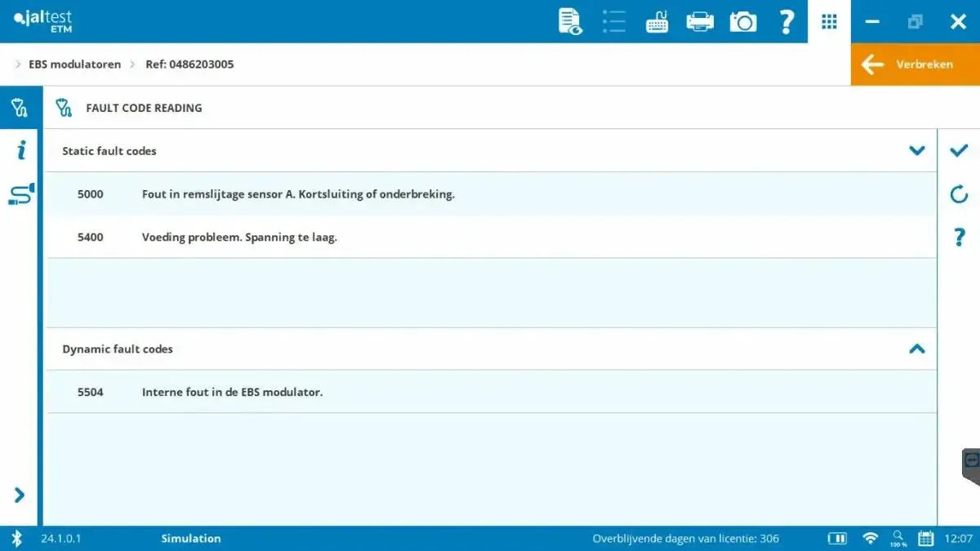Open the report viewer document icon
The height and width of the screenshot is (551, 980).
click(570, 22)
